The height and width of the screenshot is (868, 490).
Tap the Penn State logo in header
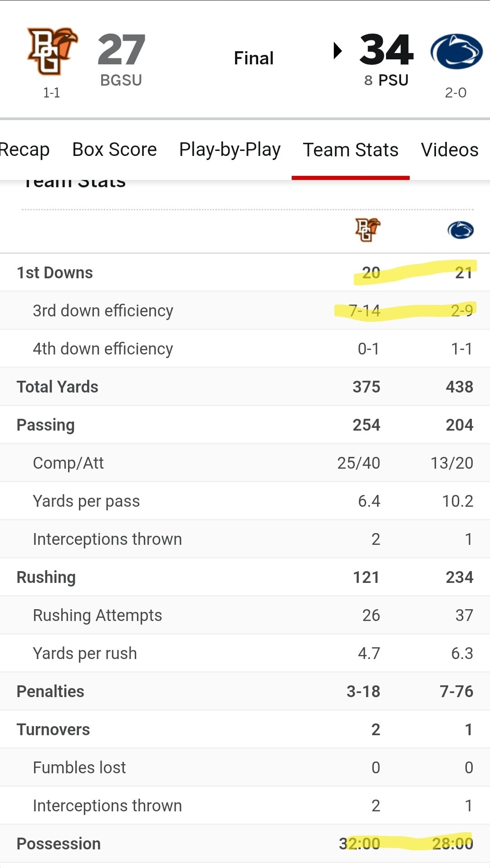point(456,51)
